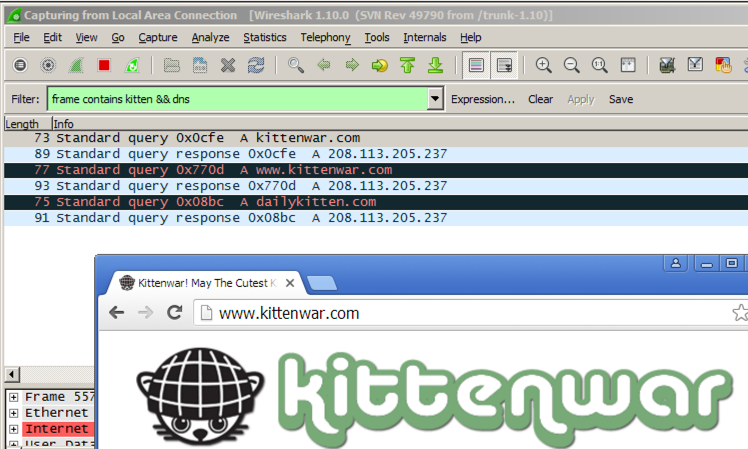This screenshot has width=748, height=449.
Task: Click the Expression... button
Action: click(483, 99)
